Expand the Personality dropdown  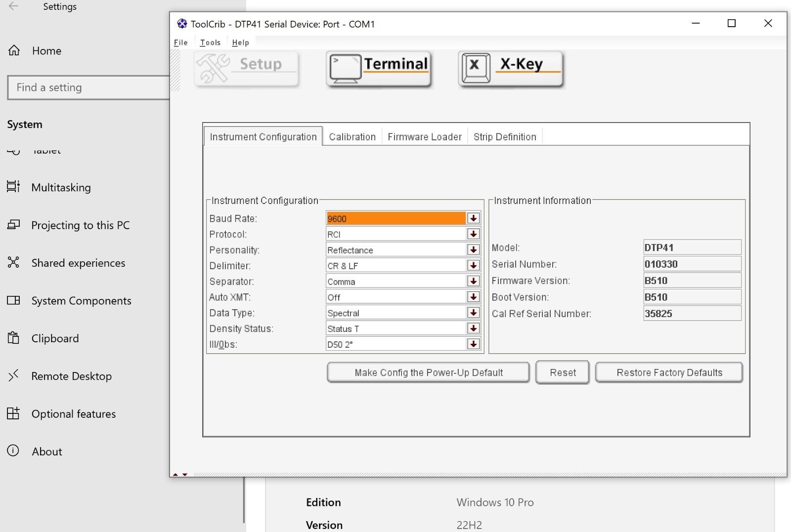(473, 250)
